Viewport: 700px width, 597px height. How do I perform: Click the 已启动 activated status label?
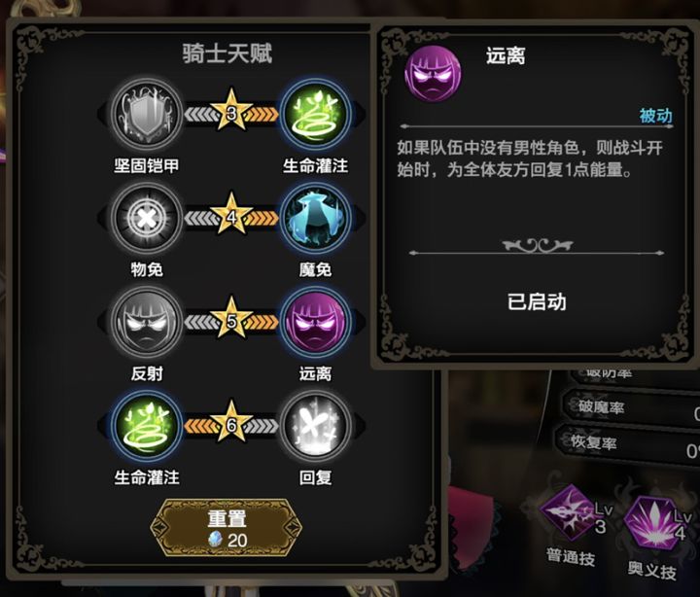click(x=537, y=302)
